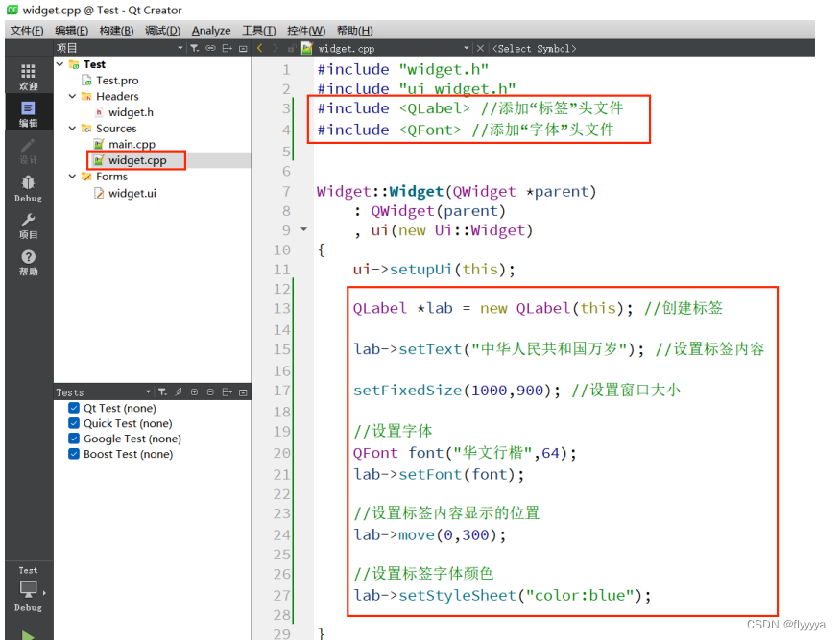Viewport: 840px width, 640px height.
Task: Click the green Run button
Action: pyautogui.click(x=28, y=635)
